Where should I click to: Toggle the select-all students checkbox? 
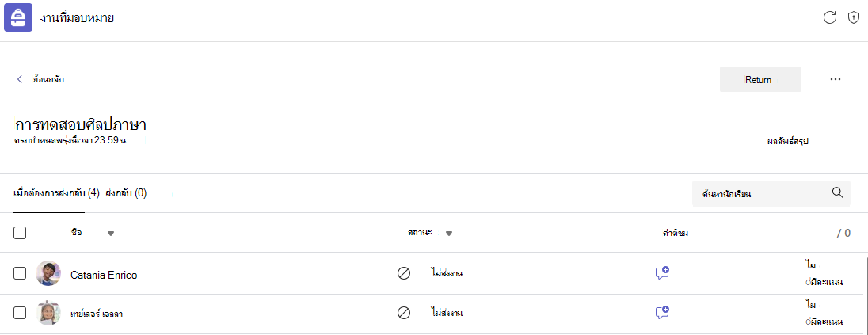20,233
